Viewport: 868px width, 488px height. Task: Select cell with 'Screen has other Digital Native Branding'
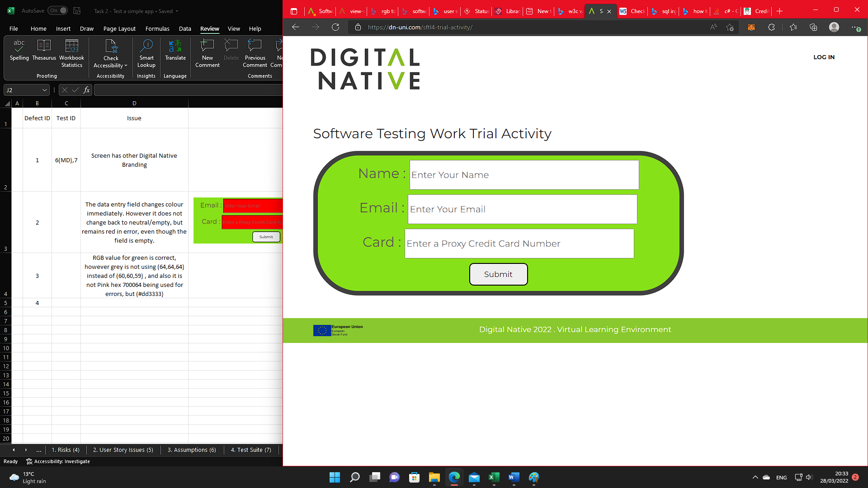[x=134, y=160]
